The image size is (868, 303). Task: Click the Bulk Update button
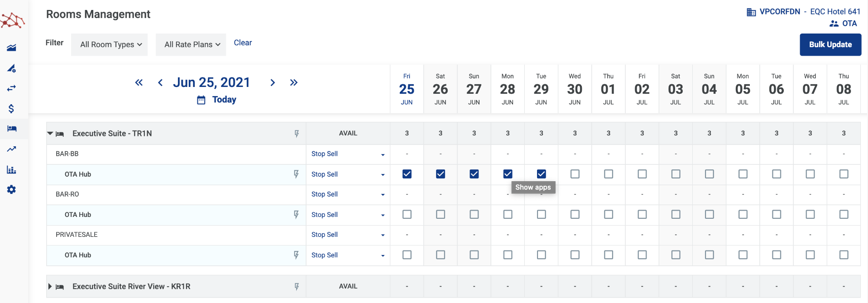tap(830, 44)
